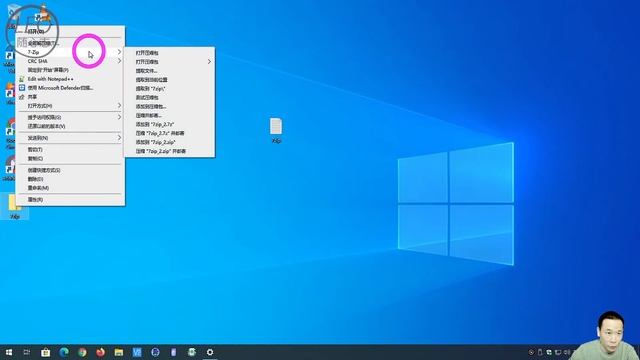Open the Windows Start menu
This screenshot has height=360, width=640.
tap(9, 352)
